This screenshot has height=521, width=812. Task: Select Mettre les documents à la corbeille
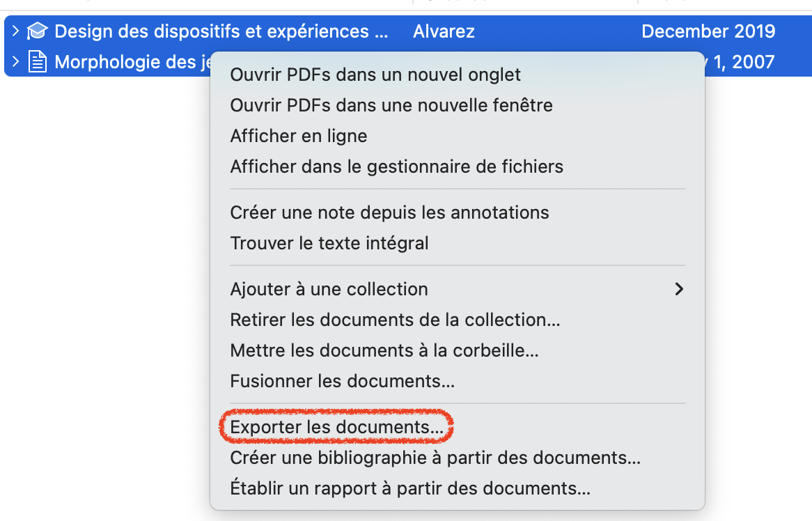(x=384, y=350)
